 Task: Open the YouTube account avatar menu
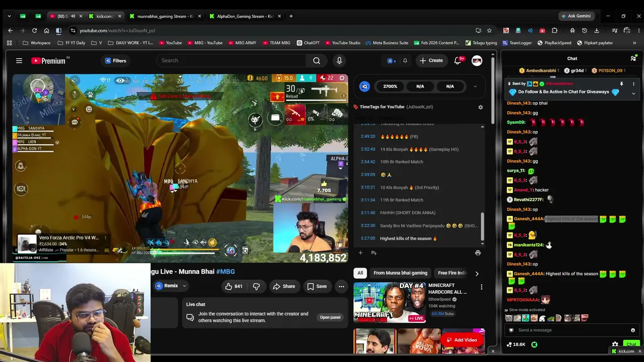477,61
